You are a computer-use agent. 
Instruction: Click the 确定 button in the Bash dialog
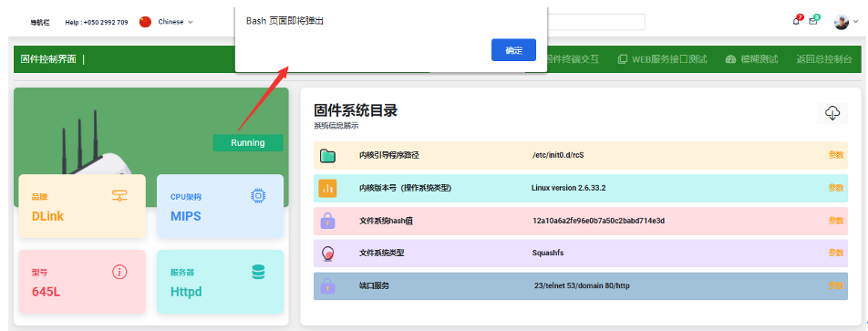point(513,50)
